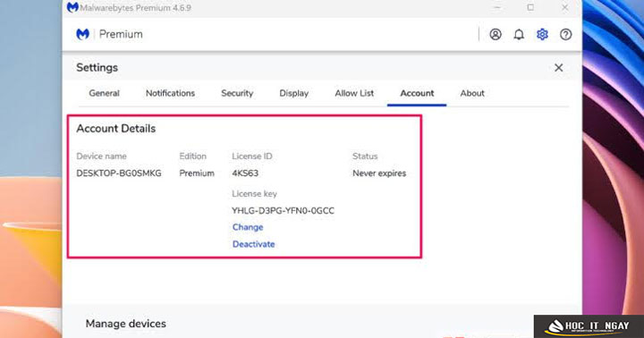Click the settings gear icon

tap(542, 35)
